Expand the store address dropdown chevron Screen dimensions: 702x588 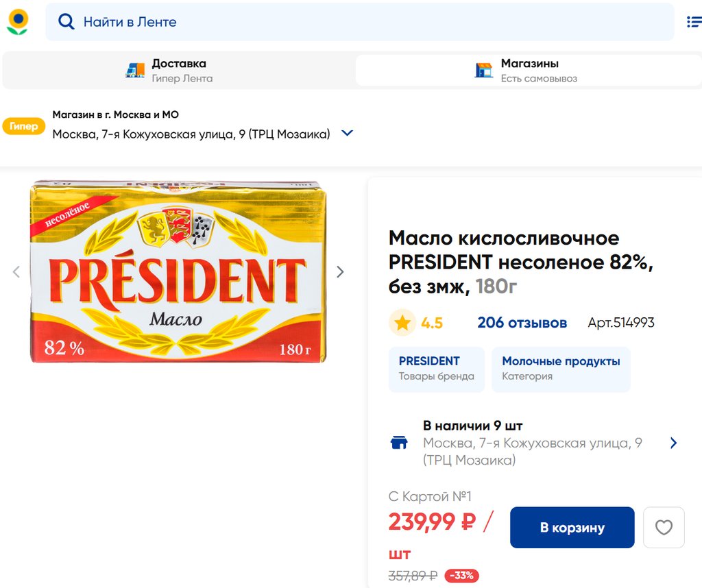tap(347, 133)
